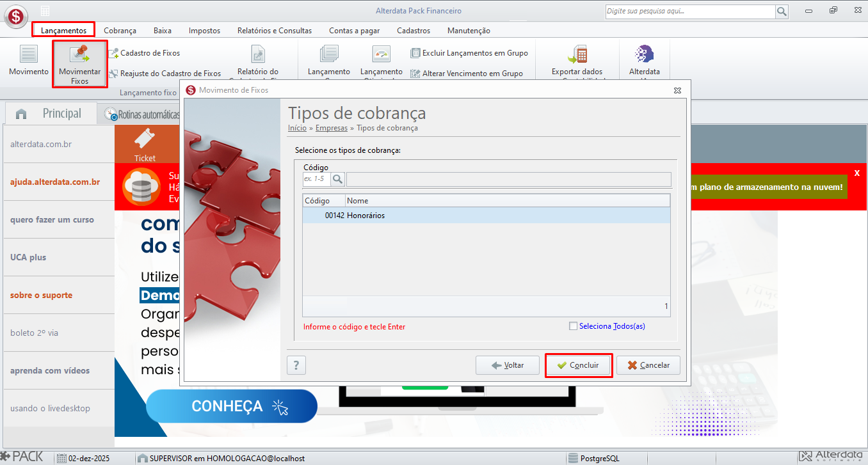Click the help question mark button

coord(296,365)
